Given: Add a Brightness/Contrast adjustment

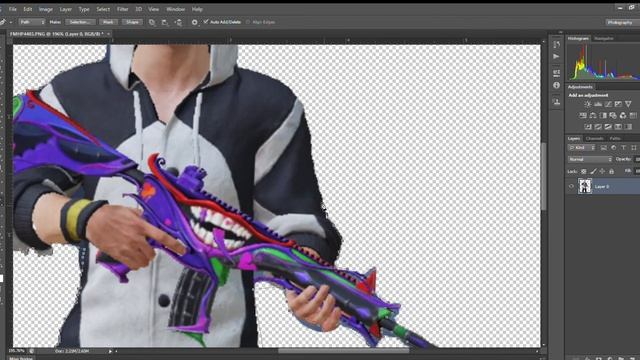Looking at the screenshot, I should (588, 104).
